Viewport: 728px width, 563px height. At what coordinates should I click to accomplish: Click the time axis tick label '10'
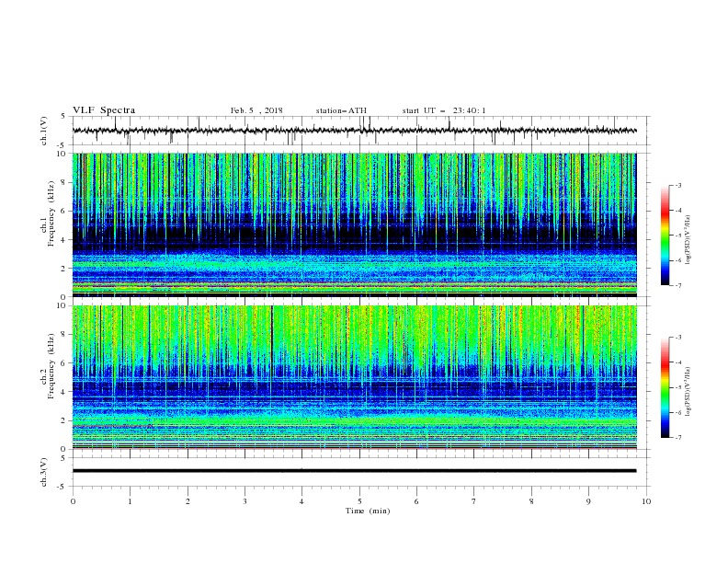click(646, 501)
